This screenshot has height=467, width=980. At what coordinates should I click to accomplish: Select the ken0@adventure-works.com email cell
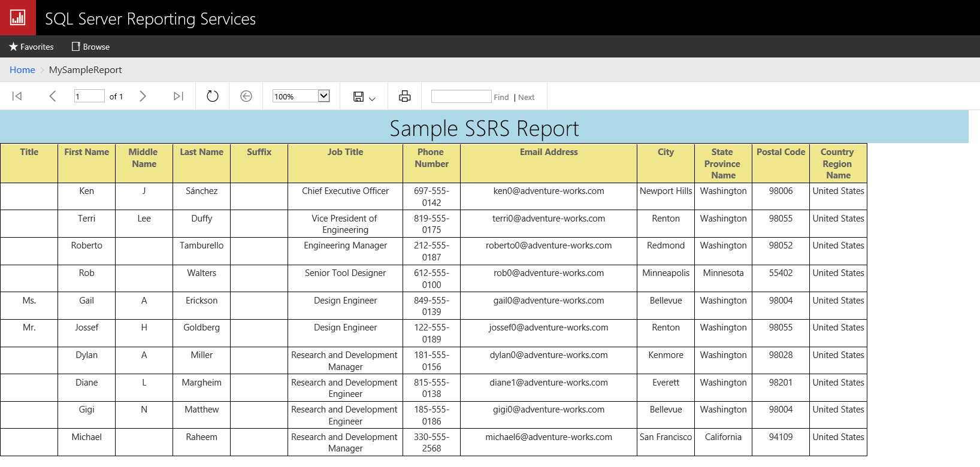548,191
